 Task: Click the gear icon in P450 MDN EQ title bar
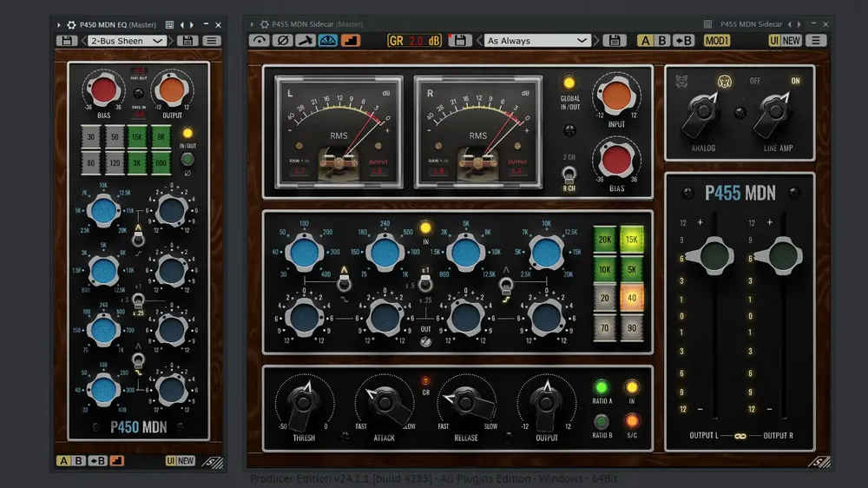pos(71,25)
